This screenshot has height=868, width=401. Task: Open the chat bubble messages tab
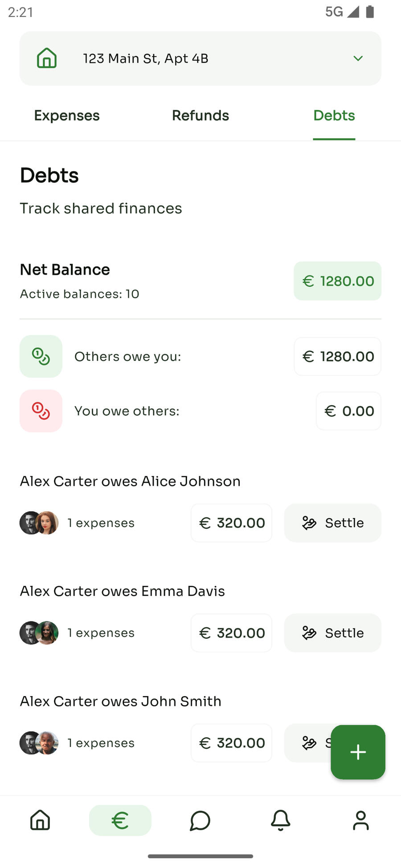point(200,820)
